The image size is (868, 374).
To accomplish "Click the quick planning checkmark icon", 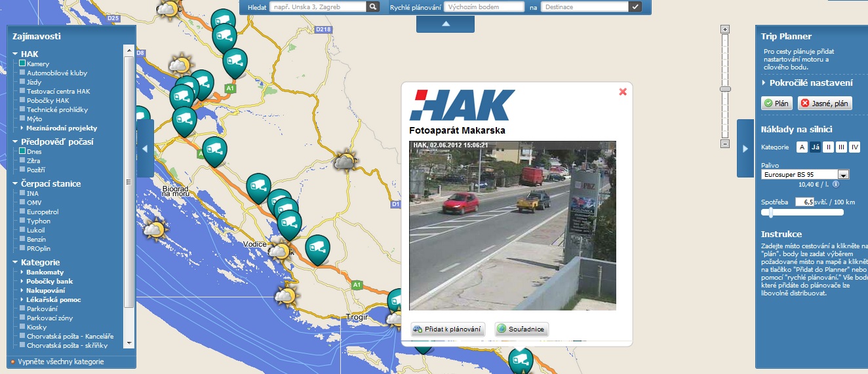I will tap(635, 7).
